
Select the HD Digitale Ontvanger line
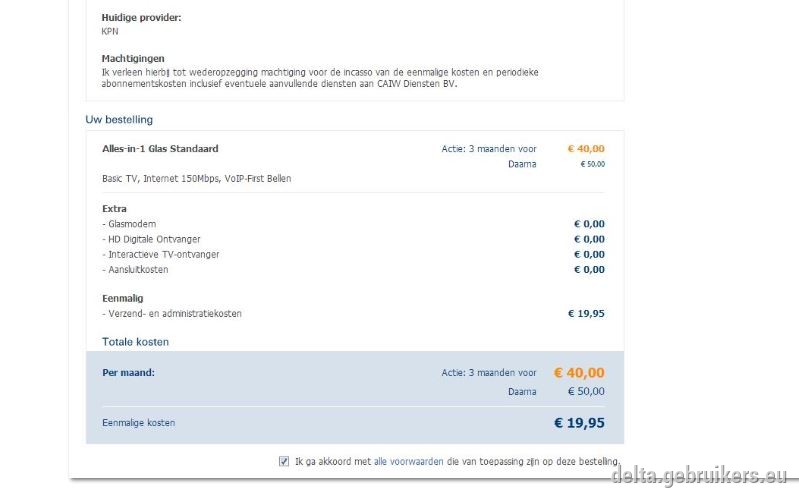(x=151, y=239)
